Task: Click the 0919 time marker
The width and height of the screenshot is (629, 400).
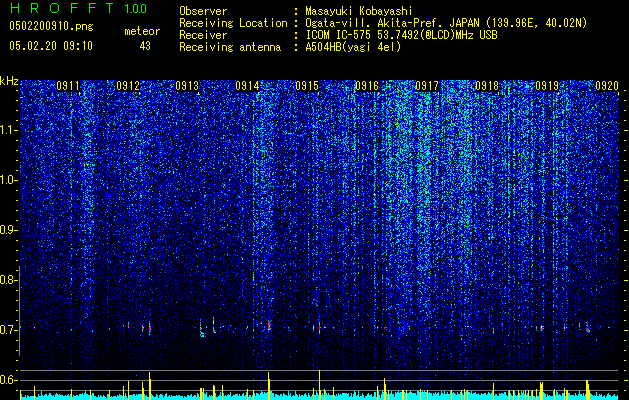Action: [547, 86]
